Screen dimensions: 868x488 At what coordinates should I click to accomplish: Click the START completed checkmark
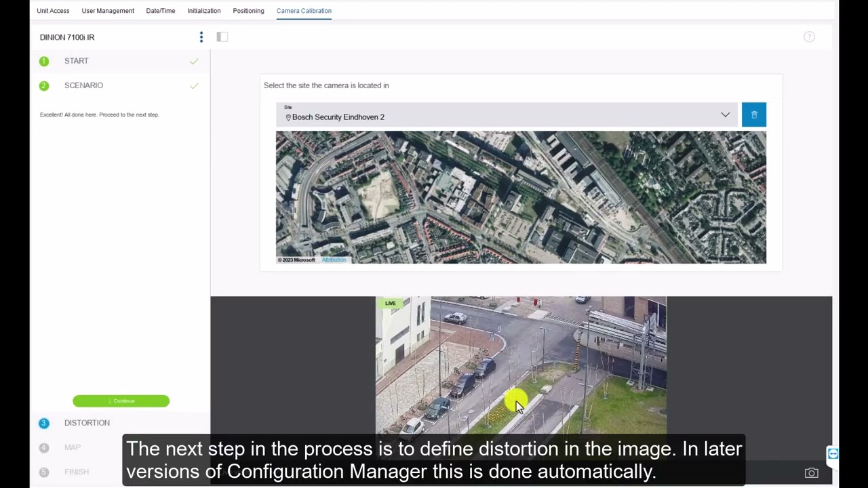click(x=194, y=61)
